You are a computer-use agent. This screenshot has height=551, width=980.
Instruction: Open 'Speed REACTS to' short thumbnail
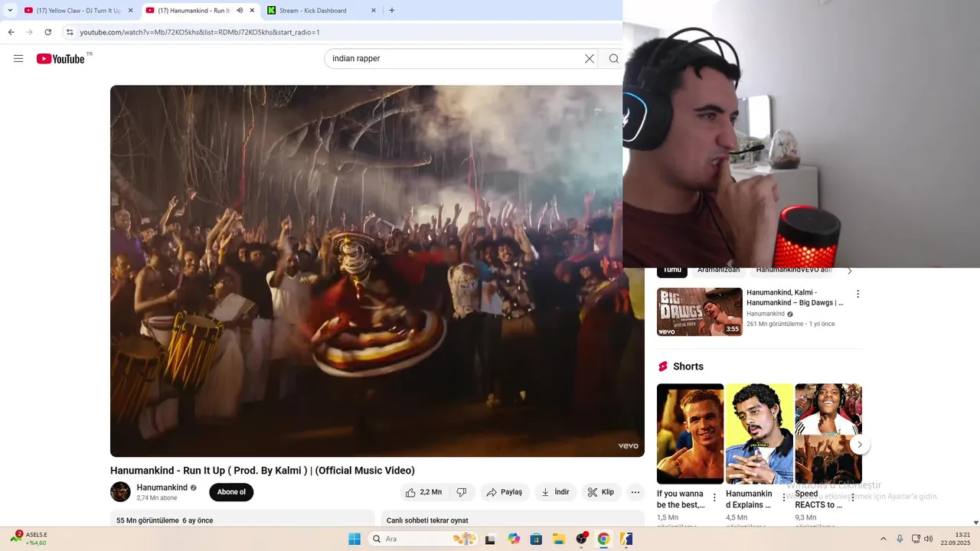click(828, 433)
